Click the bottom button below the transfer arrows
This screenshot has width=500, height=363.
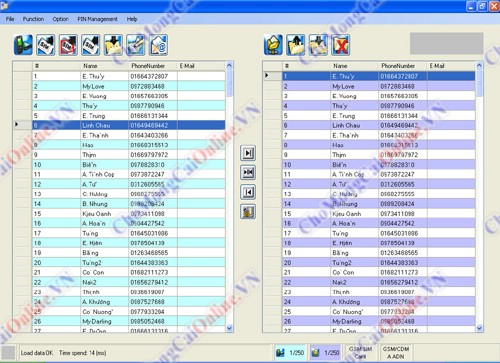[248, 212]
